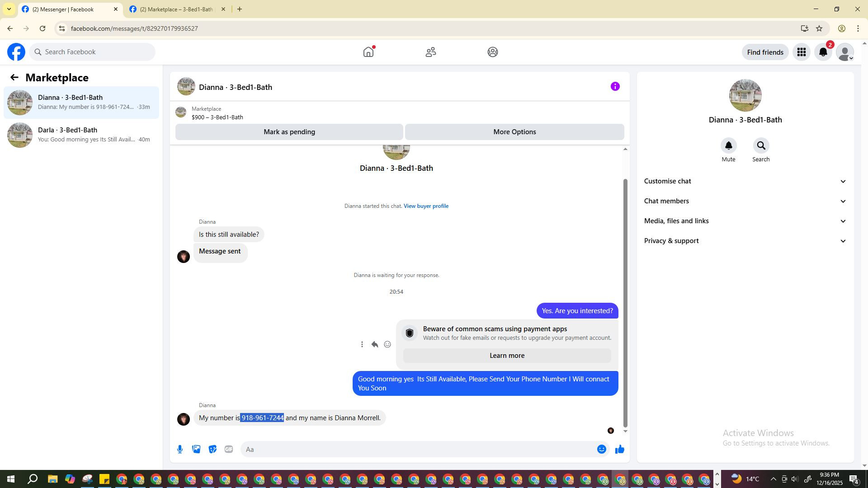Open the volume control in system tray
The image size is (868, 488).
[x=794, y=479]
